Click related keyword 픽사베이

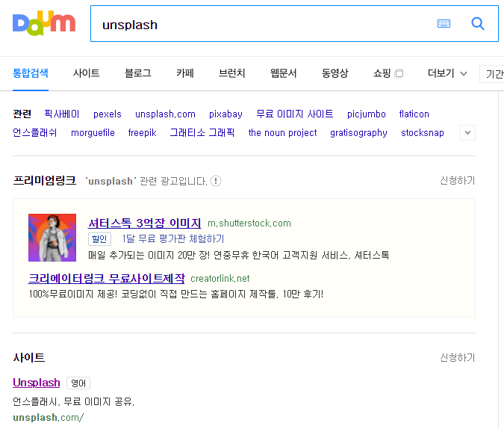click(x=62, y=114)
